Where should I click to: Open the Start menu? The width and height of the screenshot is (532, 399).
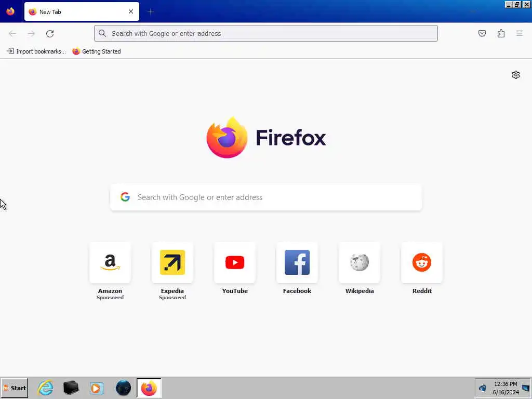coord(14,388)
